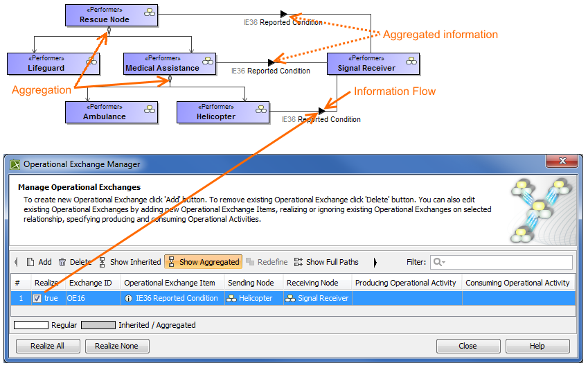Select the OE16 exchange ID cell
The height and width of the screenshot is (368, 588).
93,298
